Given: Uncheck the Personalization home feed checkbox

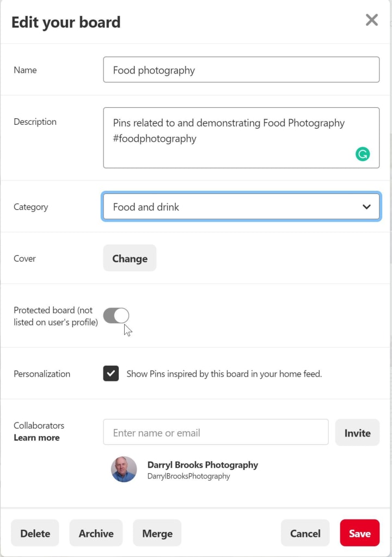Looking at the screenshot, I should pyautogui.click(x=111, y=373).
